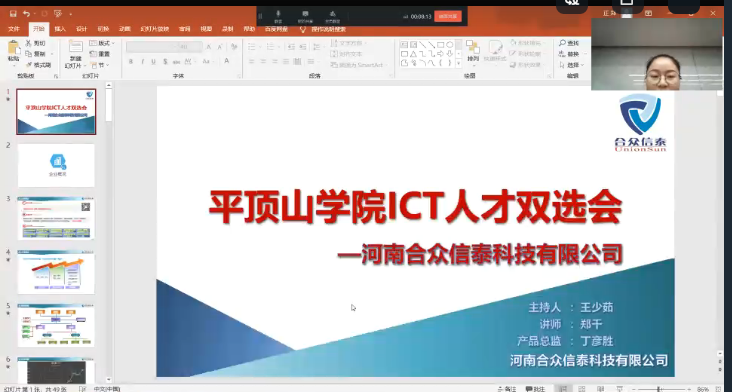Expand the Select (选择) dropdown
Viewport: 732px width, 392px height.
coord(572,65)
